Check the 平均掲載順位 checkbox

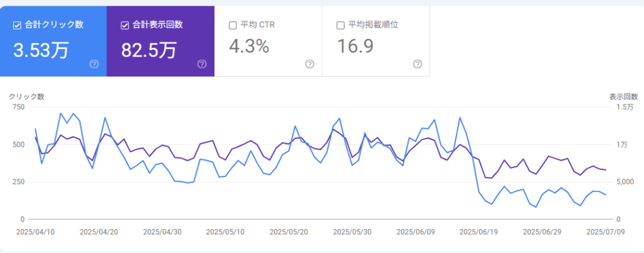(341, 26)
